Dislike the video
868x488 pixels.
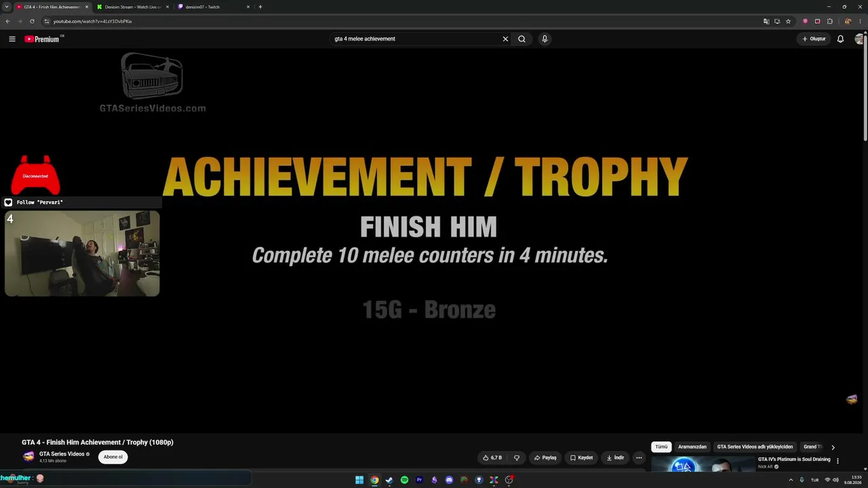pyautogui.click(x=517, y=457)
